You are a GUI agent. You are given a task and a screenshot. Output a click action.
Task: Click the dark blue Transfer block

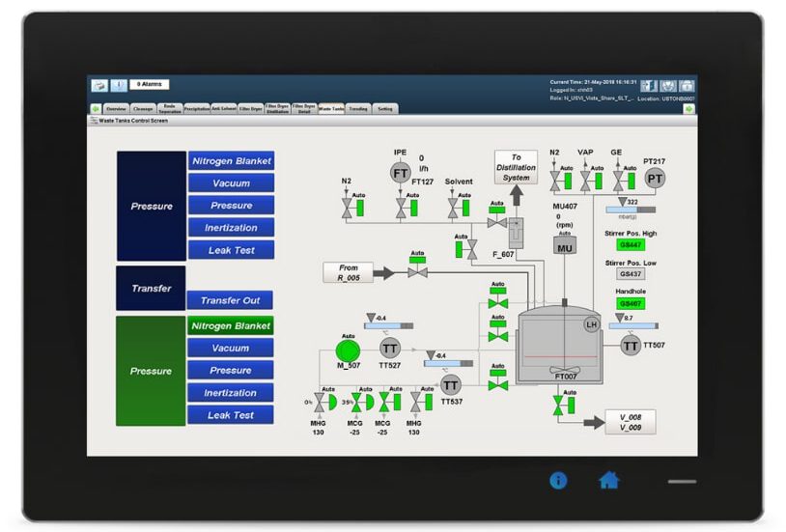pos(151,289)
